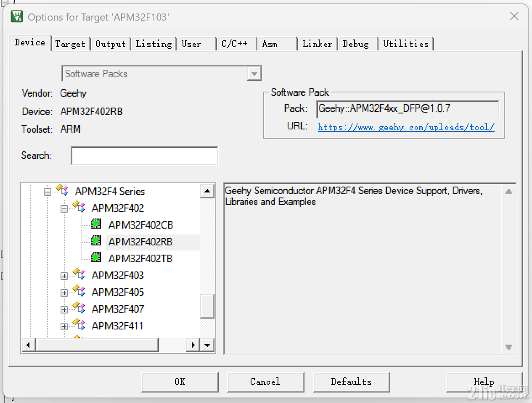Click the APM32F411 group icon

click(x=79, y=325)
